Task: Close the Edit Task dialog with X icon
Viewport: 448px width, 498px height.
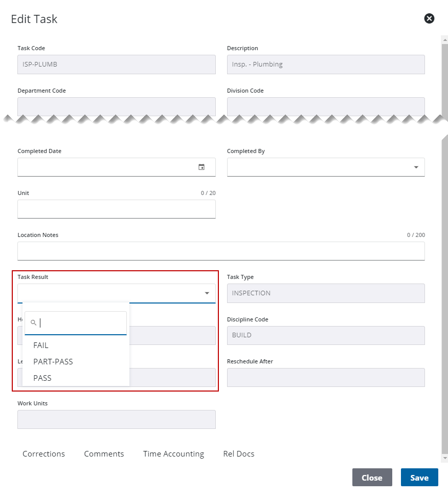Action: tap(429, 18)
